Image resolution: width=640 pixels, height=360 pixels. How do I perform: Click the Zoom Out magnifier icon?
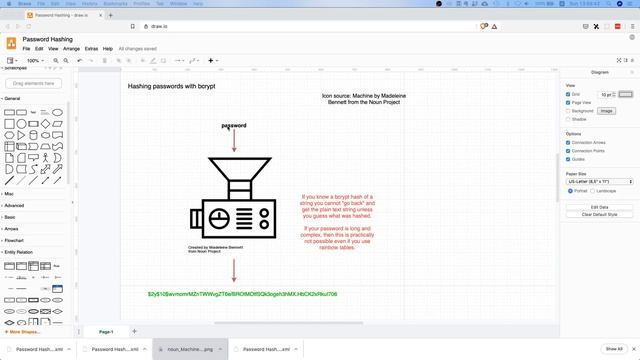tap(66, 60)
